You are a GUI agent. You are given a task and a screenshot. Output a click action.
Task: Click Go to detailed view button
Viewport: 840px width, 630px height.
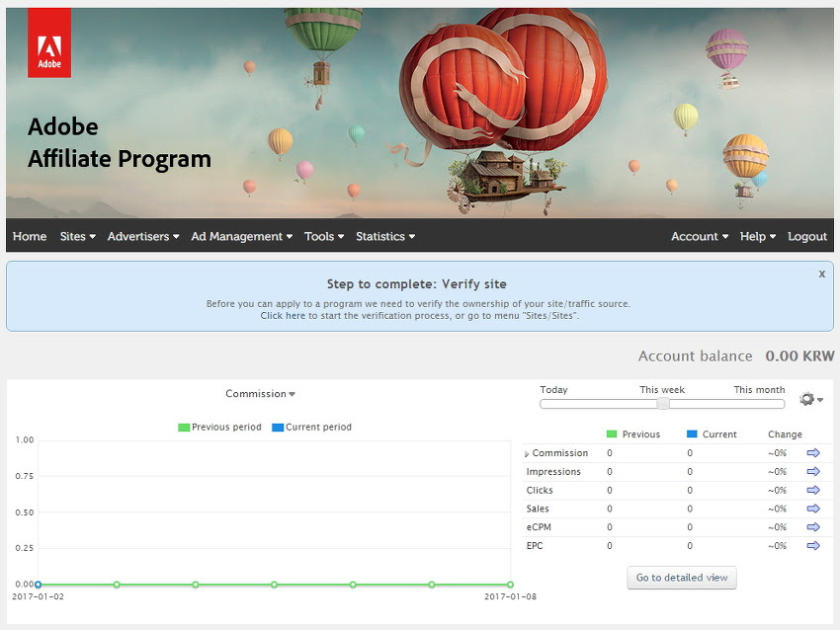[x=682, y=578]
